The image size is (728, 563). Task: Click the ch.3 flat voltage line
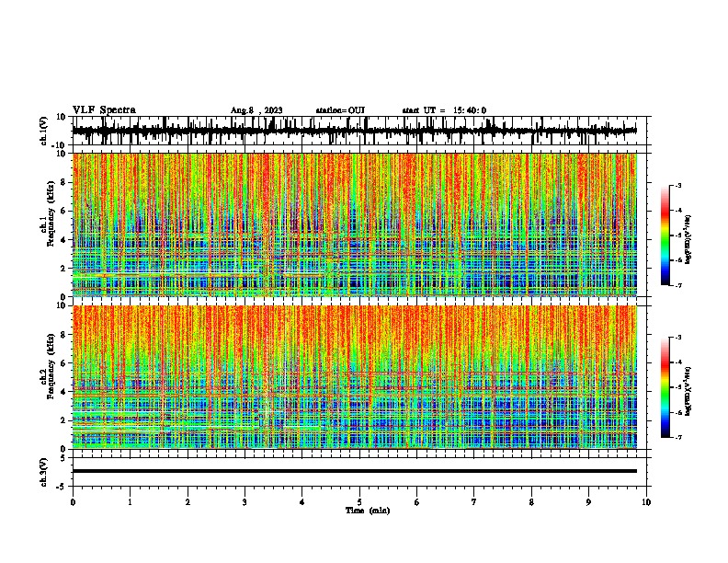[355, 471]
